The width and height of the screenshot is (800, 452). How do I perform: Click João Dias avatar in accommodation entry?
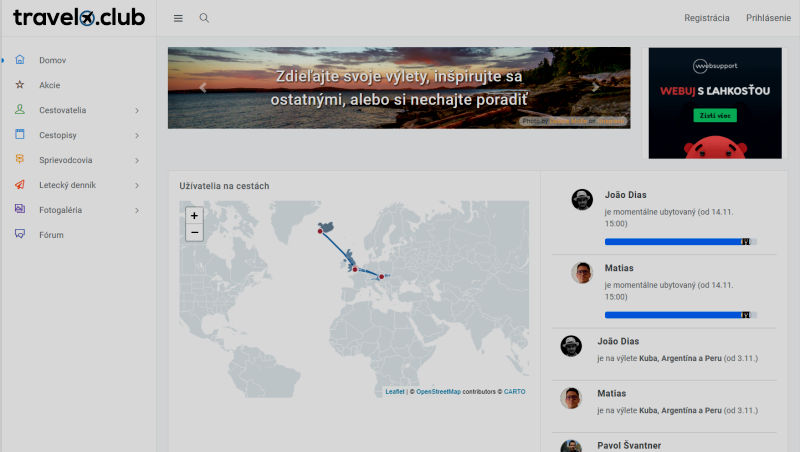(x=582, y=199)
